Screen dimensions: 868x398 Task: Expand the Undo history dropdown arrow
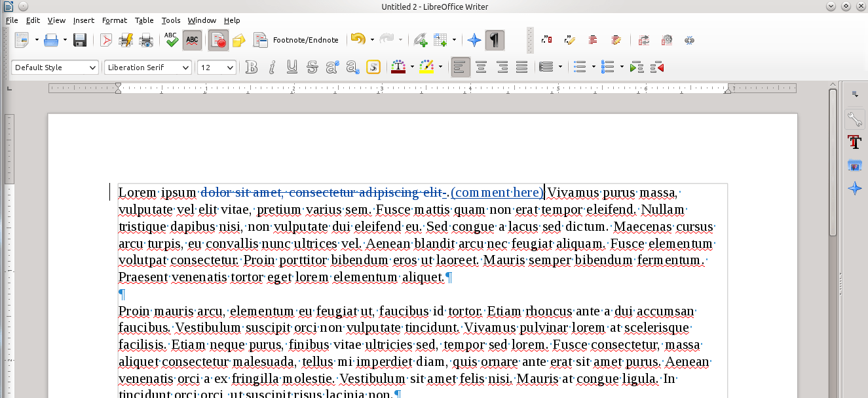372,40
